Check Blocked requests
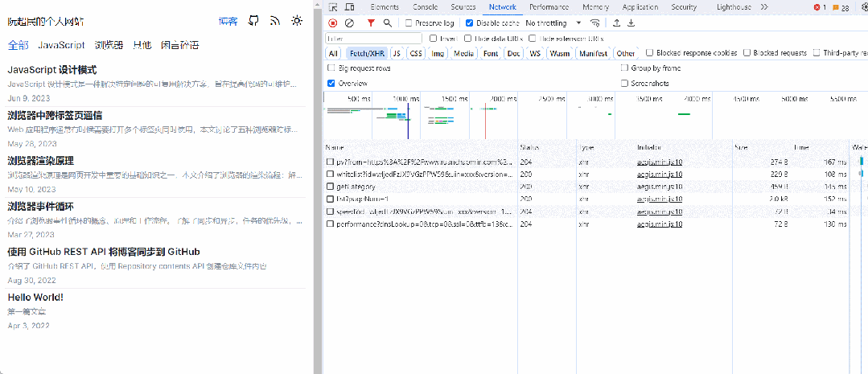This screenshot has width=868, height=374. [747, 53]
